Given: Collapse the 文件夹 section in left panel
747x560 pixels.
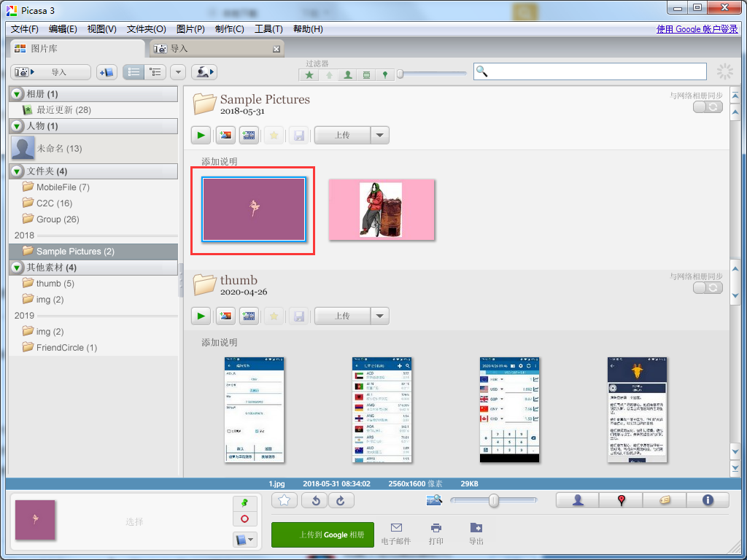Looking at the screenshot, I should [16, 171].
